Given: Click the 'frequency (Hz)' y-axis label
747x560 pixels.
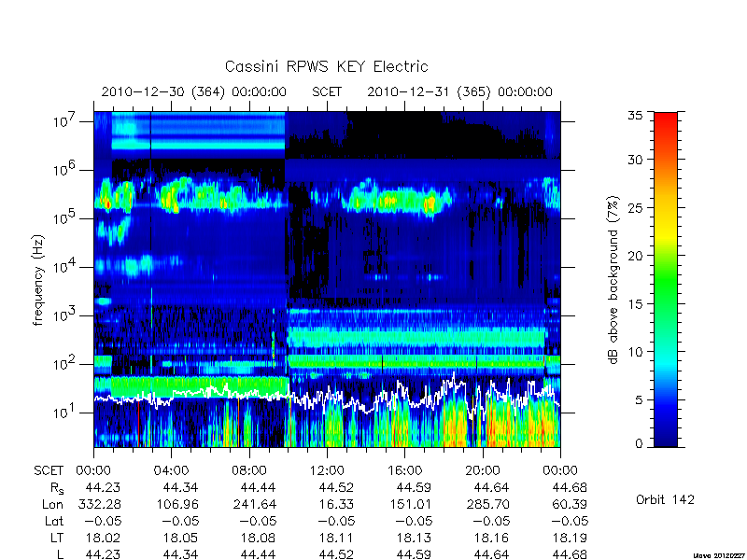Looking at the screenshot, I should pos(38,280).
